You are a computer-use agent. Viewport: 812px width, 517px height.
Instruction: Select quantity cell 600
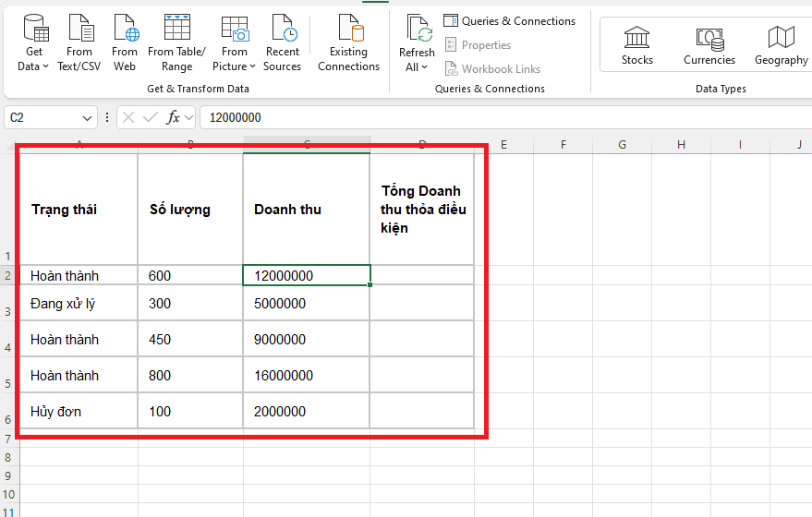pos(190,275)
